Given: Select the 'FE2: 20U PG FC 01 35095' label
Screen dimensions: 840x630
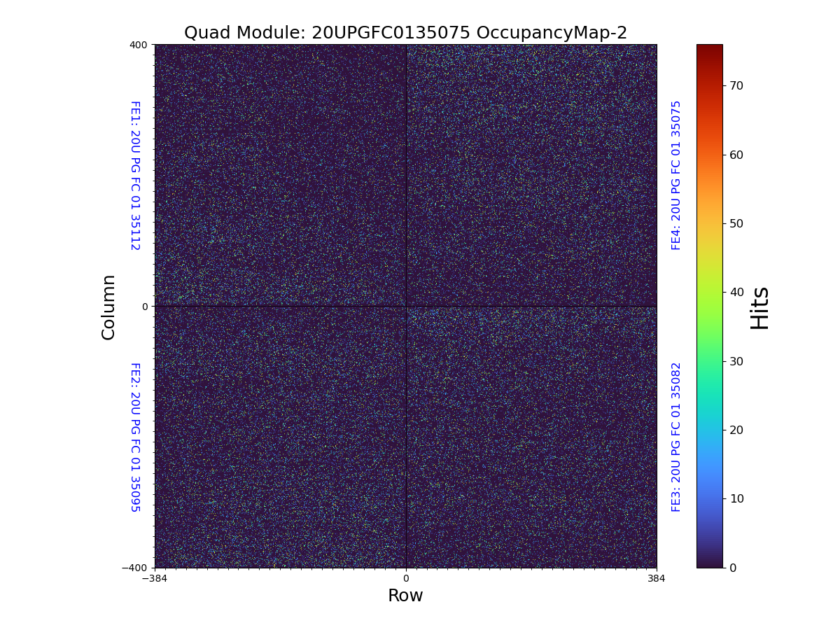Looking at the screenshot, I should [134, 437].
